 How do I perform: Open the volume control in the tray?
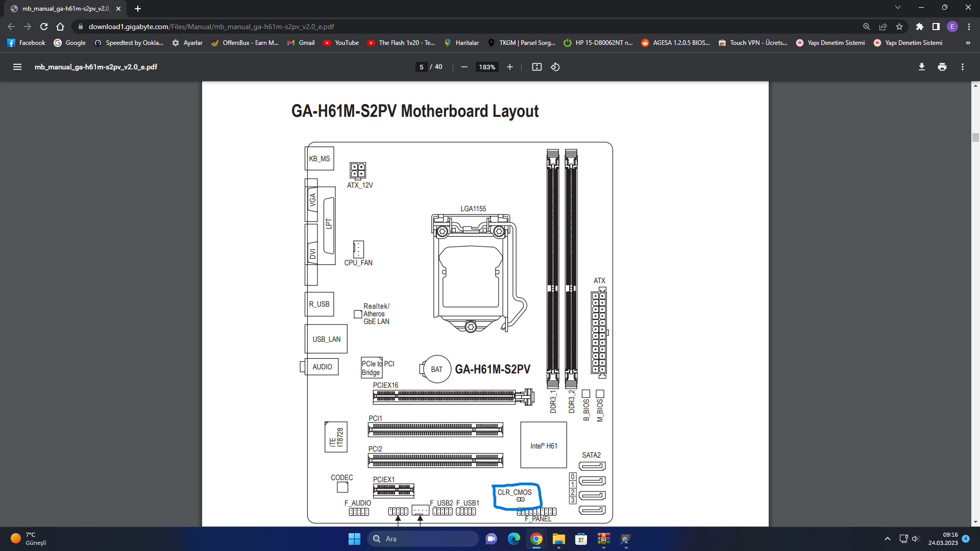[915, 539]
